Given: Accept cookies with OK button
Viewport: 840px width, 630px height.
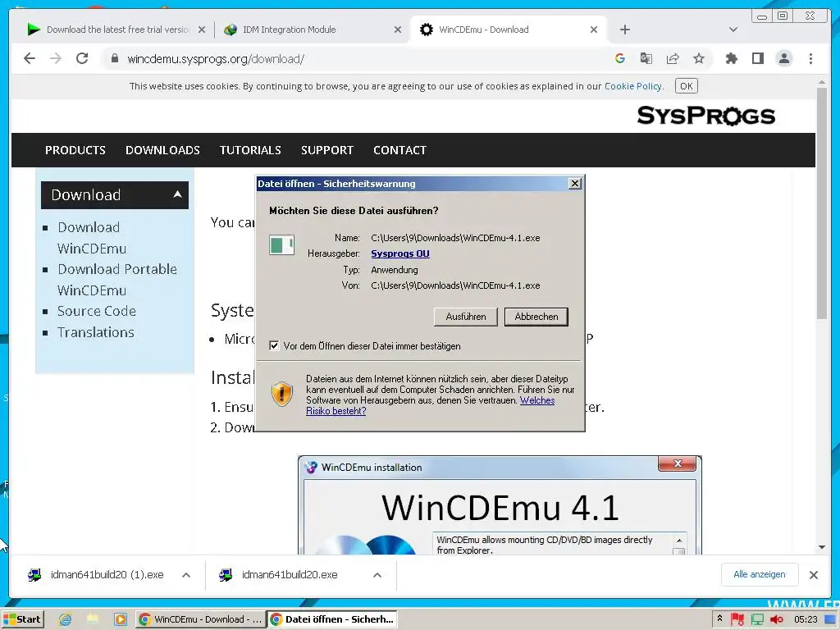Looking at the screenshot, I should click(687, 85).
